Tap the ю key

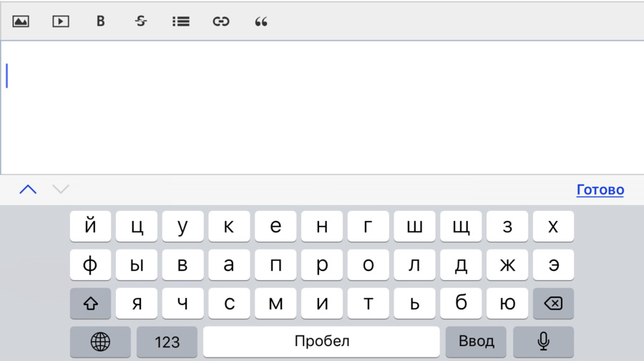coord(507,303)
